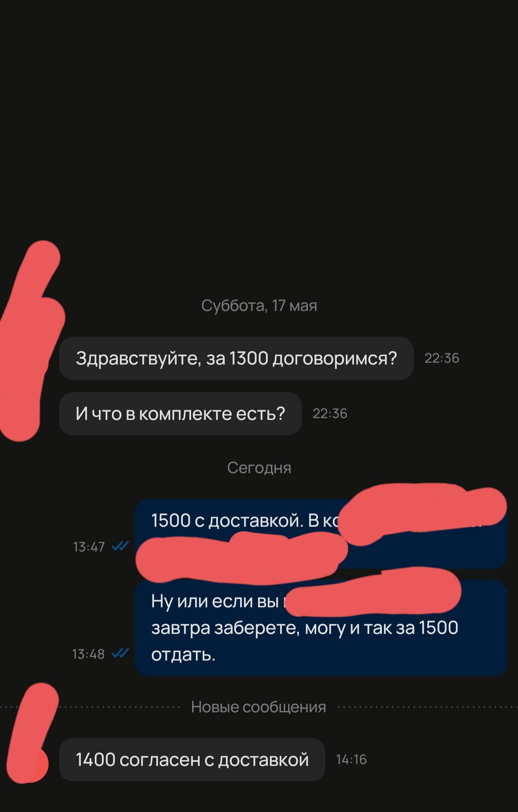Tap the read checkmarks next to 13:47
Image resolution: width=518 pixels, height=812 pixels.
click(x=120, y=547)
